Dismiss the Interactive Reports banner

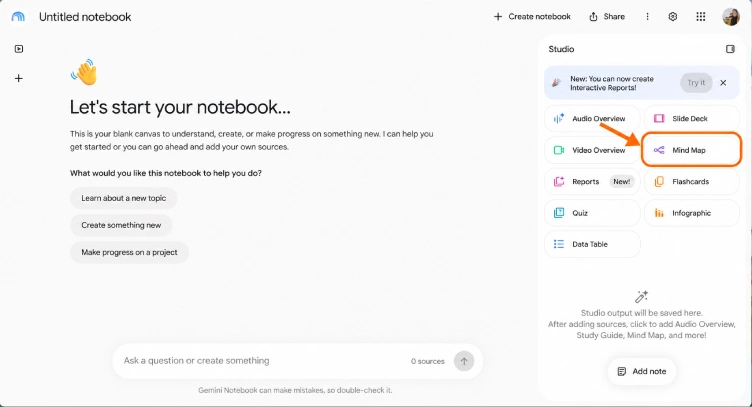click(x=723, y=83)
